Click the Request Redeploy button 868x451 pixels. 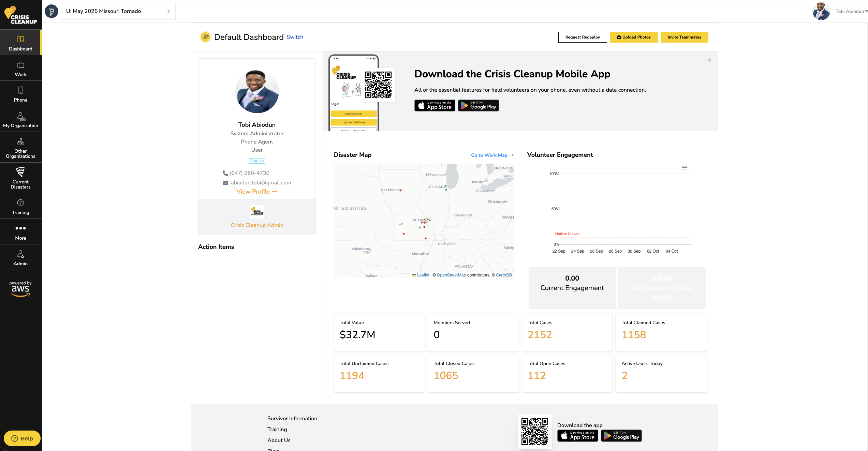[x=582, y=37]
